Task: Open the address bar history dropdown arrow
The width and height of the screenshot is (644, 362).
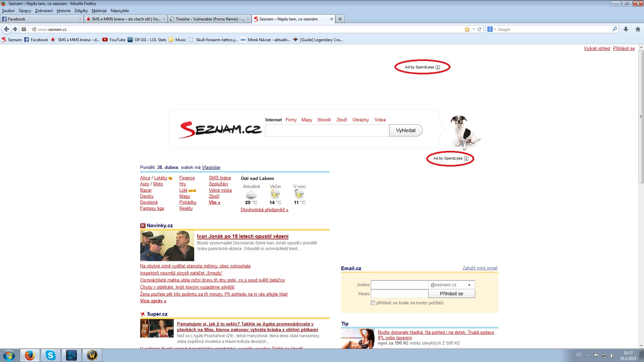Action: click(474, 29)
